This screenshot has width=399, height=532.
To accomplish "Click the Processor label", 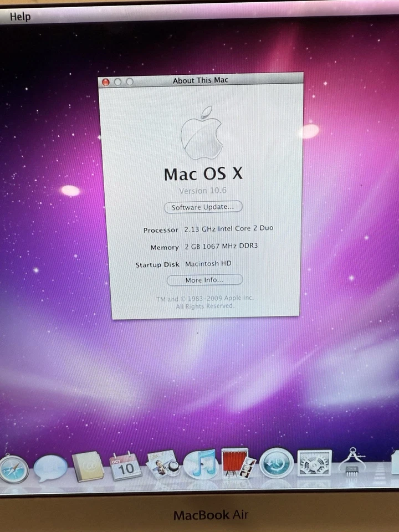I will tap(161, 230).
